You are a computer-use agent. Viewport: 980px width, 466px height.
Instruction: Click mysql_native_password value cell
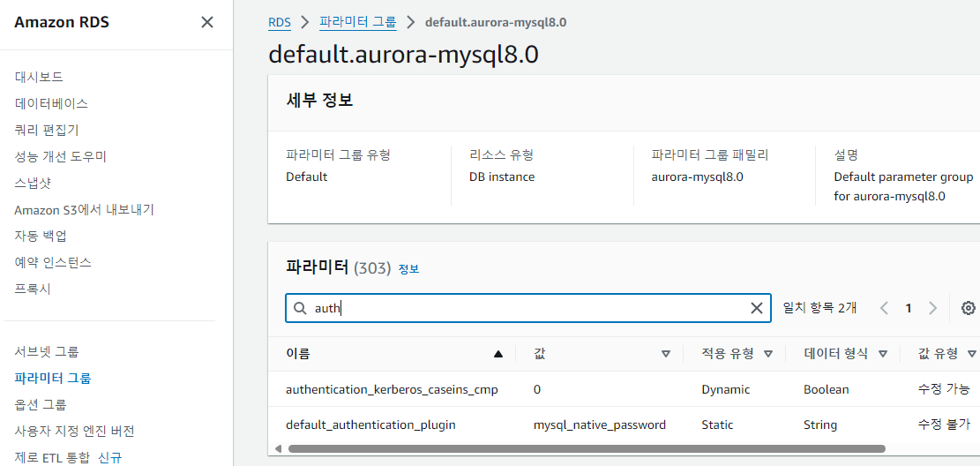click(x=599, y=425)
